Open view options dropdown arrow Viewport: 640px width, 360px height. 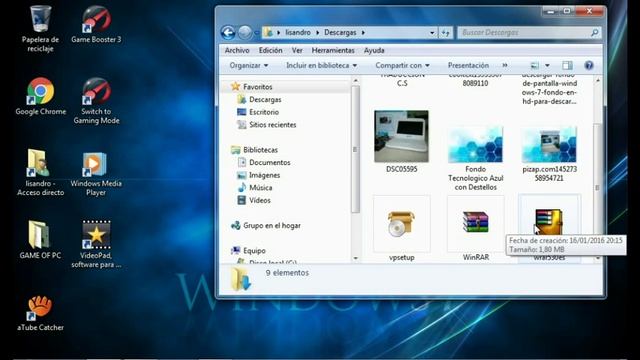[x=547, y=65]
